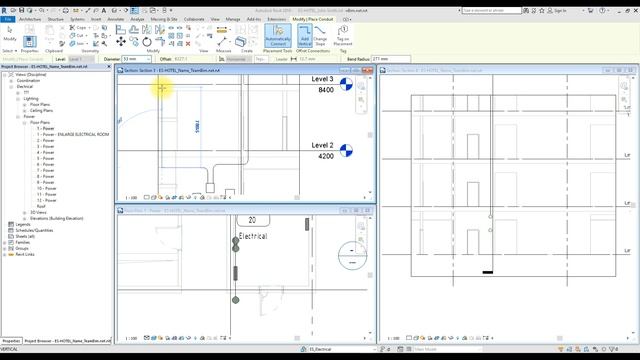
Task: Expand Elevations (Building Elevation) node
Action: tap(24, 219)
